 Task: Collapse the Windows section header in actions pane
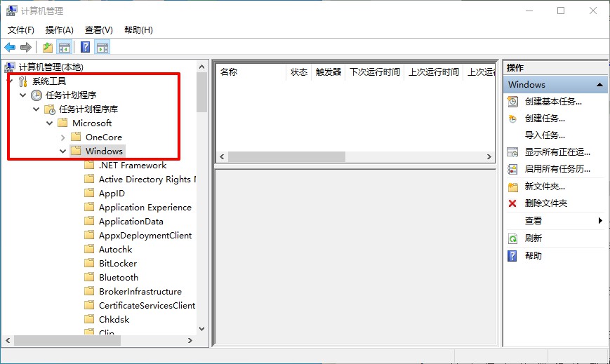[600, 85]
